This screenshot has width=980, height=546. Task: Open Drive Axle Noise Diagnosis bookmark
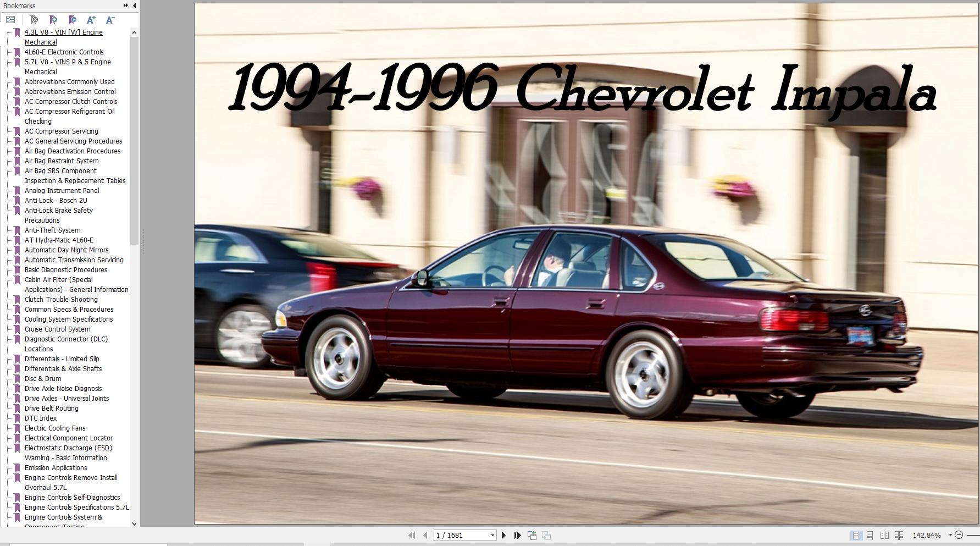coord(63,388)
